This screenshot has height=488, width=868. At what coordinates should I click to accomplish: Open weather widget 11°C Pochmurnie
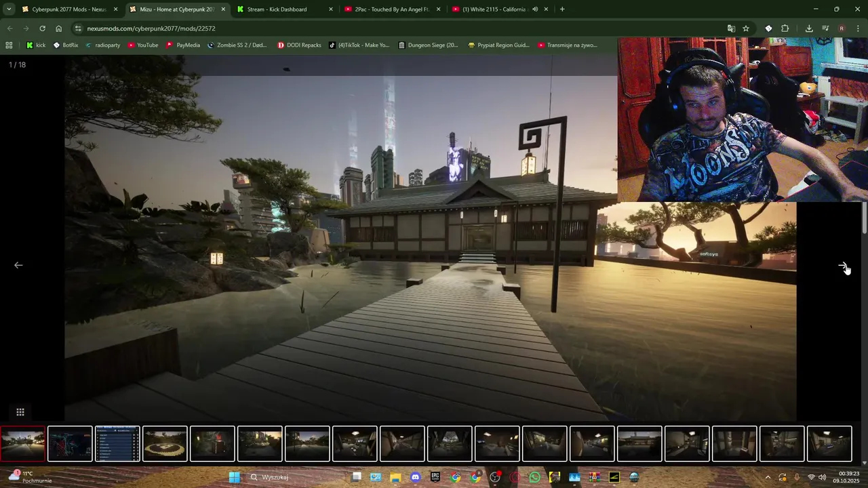pos(30,477)
